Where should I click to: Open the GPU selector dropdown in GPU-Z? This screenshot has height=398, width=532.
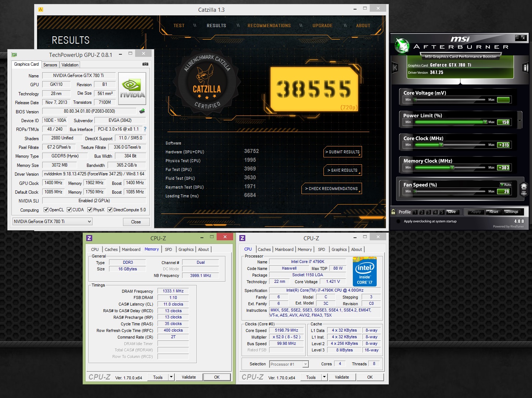point(53,222)
